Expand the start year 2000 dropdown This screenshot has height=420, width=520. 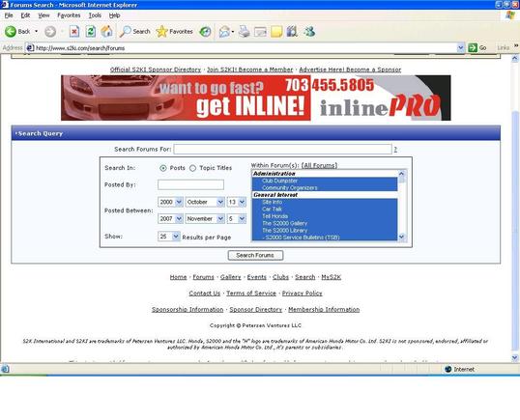pyautogui.click(x=170, y=202)
